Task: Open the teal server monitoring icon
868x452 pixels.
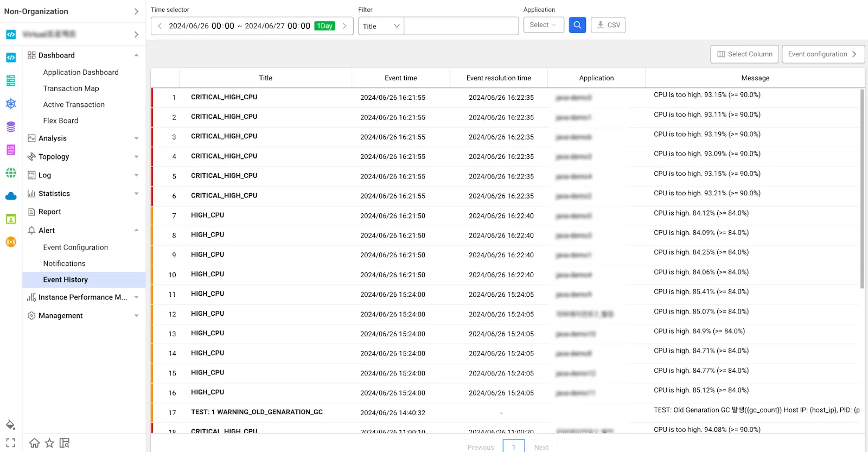Action: [11, 81]
